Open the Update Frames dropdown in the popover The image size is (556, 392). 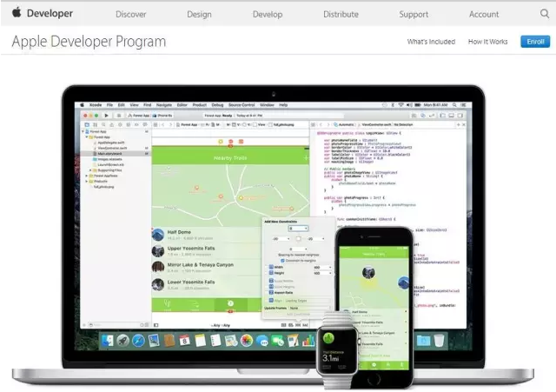point(309,308)
